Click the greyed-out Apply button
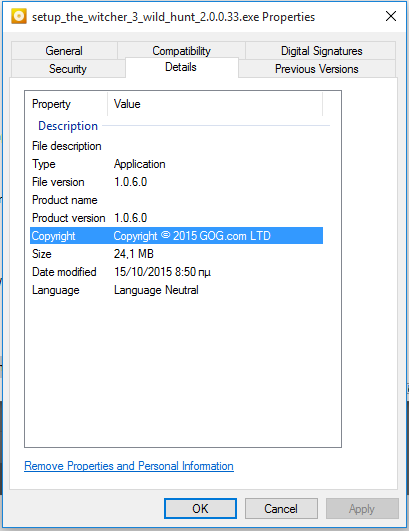Screen dimensions: 409x531 (362, 508)
